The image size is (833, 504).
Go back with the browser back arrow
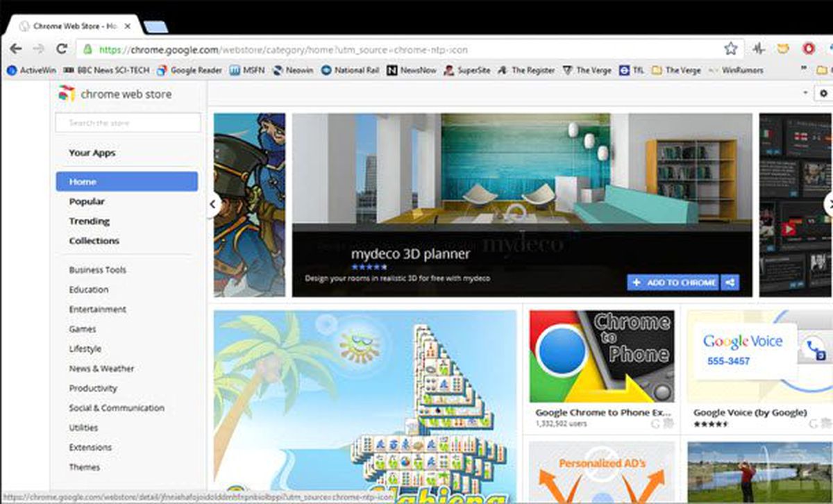[x=17, y=49]
